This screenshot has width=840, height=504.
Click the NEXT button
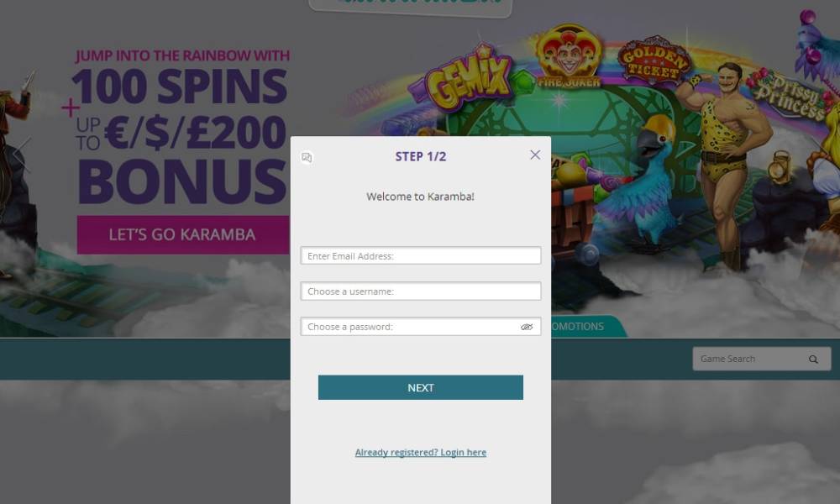coord(421,387)
